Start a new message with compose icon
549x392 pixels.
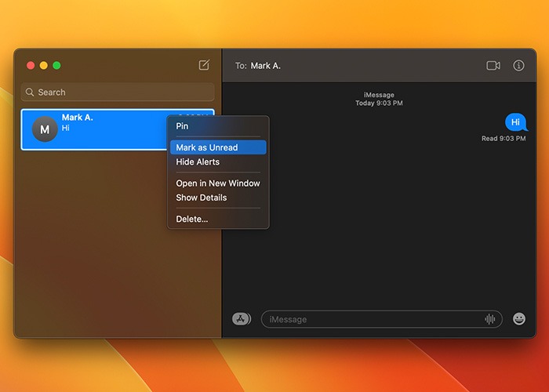pyautogui.click(x=204, y=65)
